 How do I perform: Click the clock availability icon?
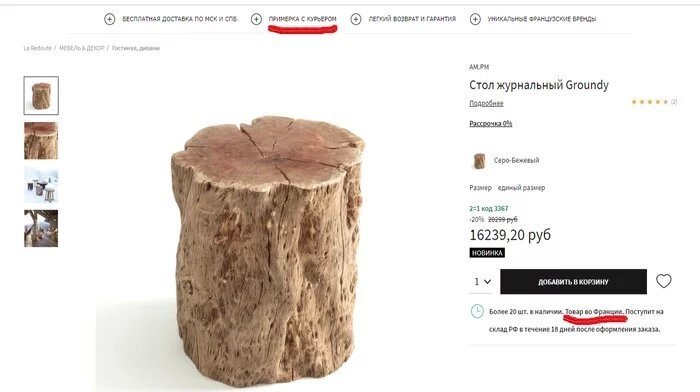click(477, 312)
